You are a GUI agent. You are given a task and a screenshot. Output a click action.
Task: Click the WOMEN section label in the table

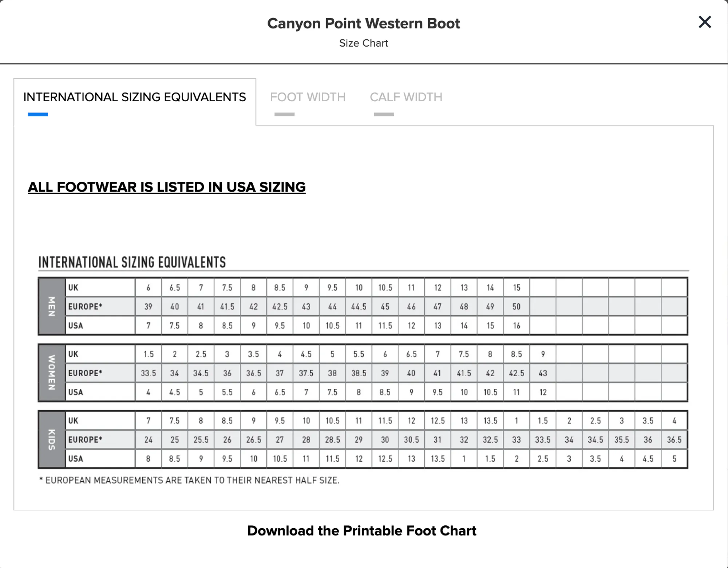tap(52, 373)
